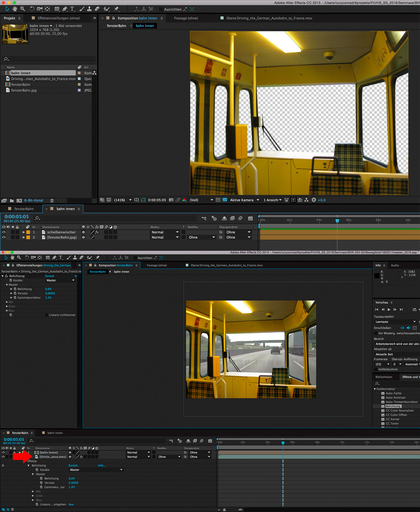Click the Belichtung value 0,64 in effect panel
The image size is (420, 512).
pos(48,289)
